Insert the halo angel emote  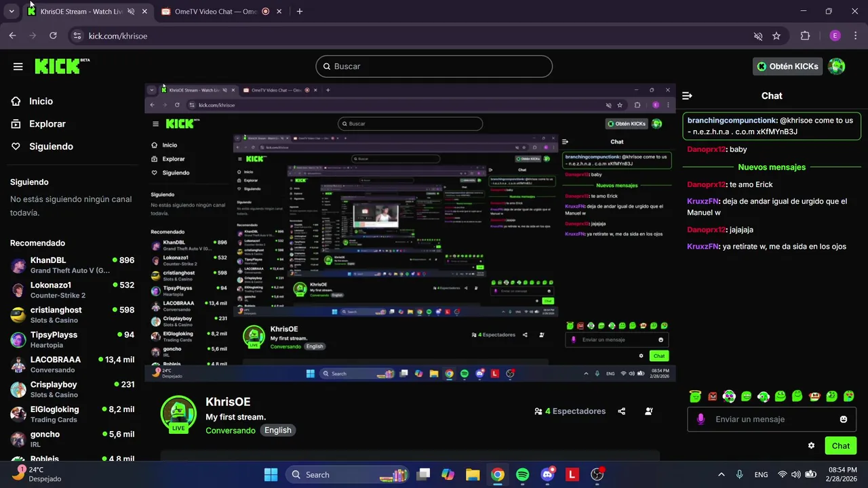point(695,396)
